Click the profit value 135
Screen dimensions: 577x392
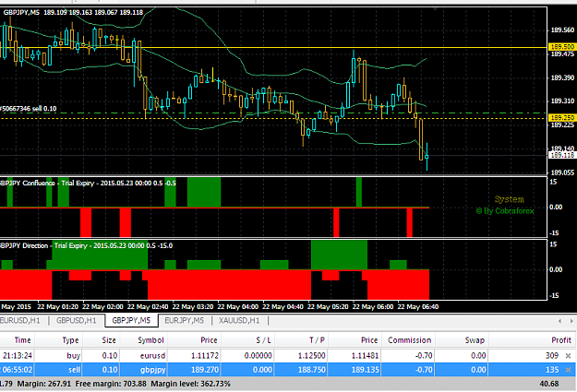pyautogui.click(x=552, y=370)
